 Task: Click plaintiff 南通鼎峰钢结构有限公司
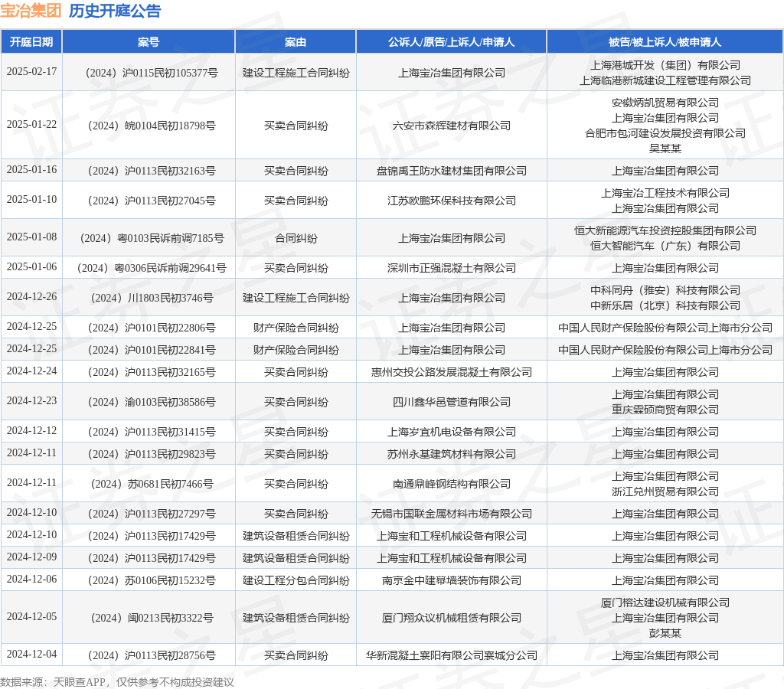pyautogui.click(x=452, y=484)
